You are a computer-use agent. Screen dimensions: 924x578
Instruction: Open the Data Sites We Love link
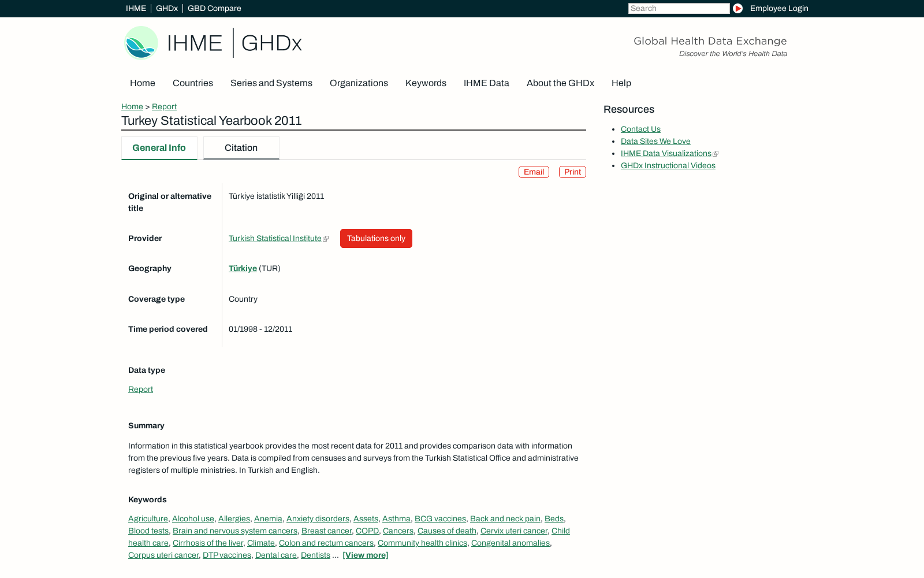pos(655,142)
